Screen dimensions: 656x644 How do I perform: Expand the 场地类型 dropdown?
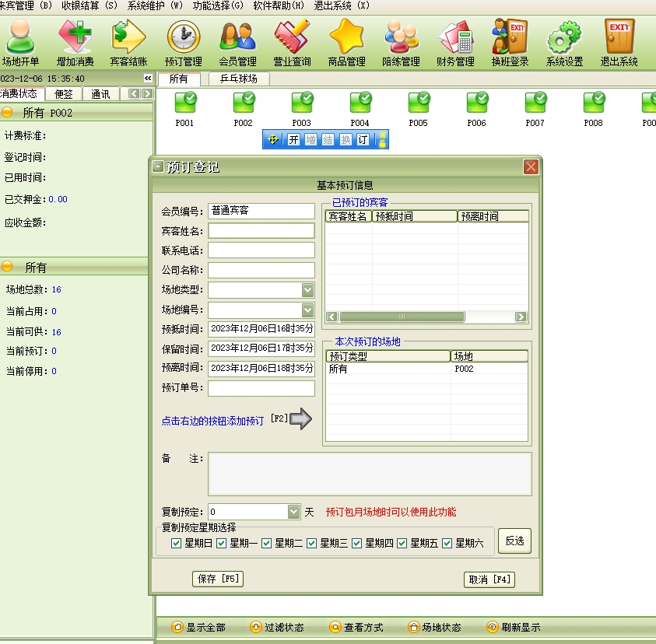pos(307,290)
